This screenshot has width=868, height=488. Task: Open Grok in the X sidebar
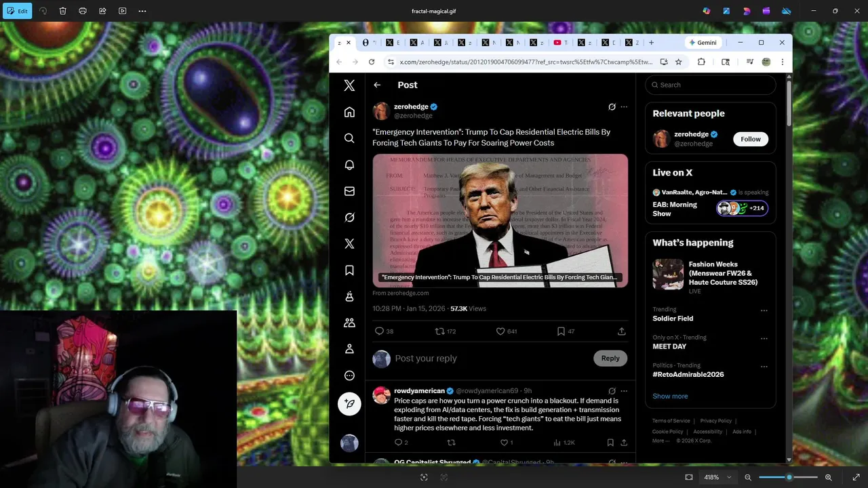point(349,218)
